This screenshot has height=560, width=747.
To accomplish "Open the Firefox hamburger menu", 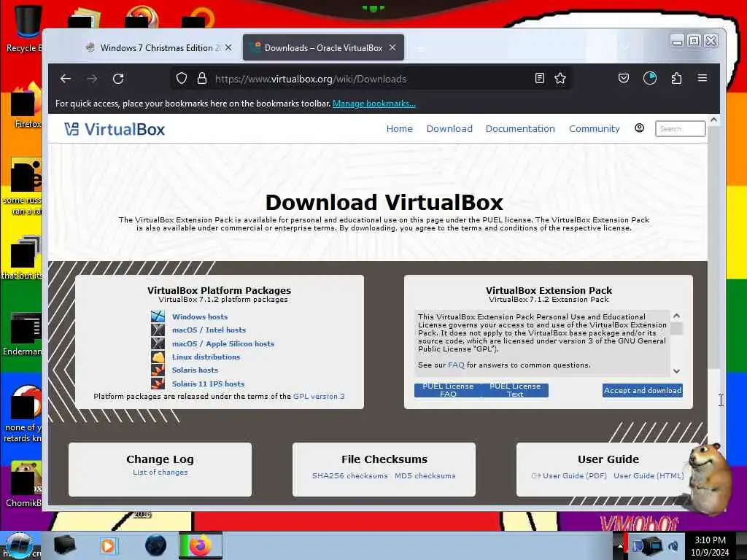I will 703,78.
